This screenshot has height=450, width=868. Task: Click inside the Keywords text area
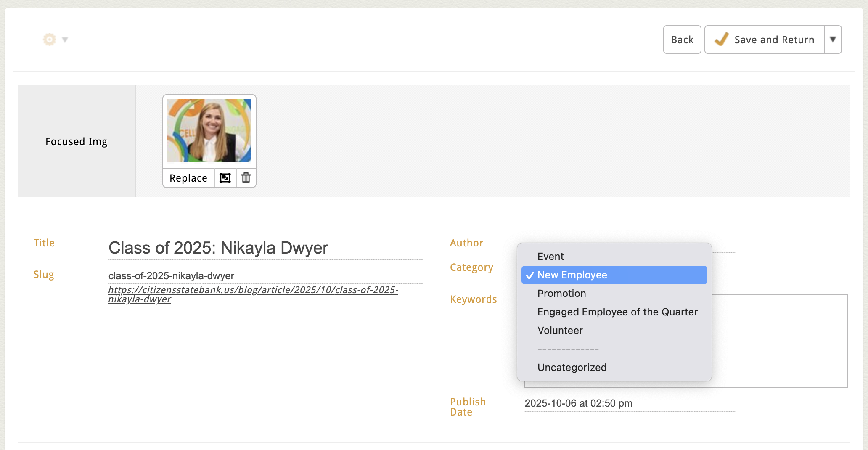[778, 341]
